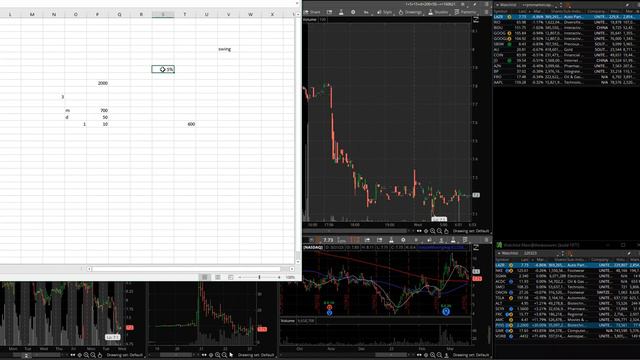Click column P header in Excel

pos(97,14)
